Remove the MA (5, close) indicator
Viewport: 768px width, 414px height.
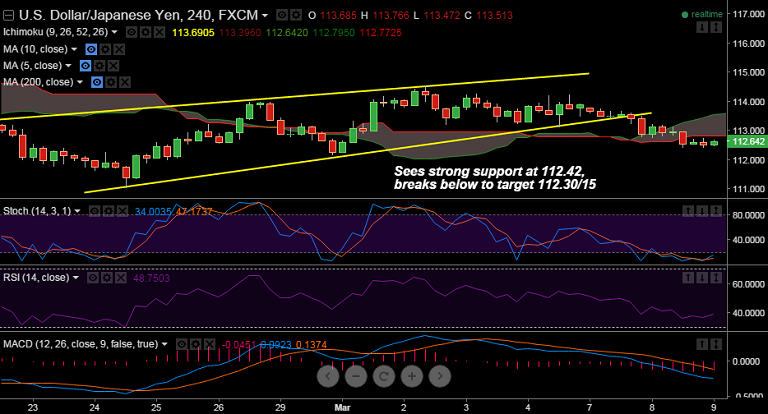113,66
